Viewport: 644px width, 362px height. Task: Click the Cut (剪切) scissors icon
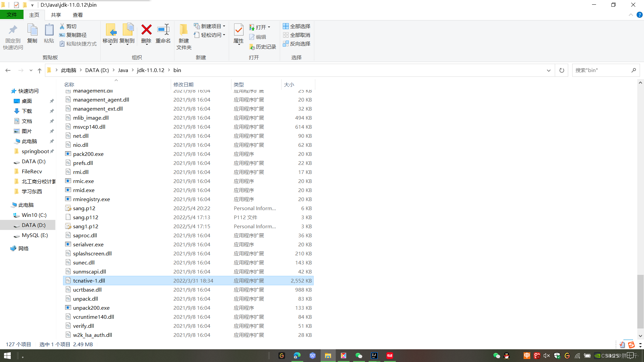62,26
